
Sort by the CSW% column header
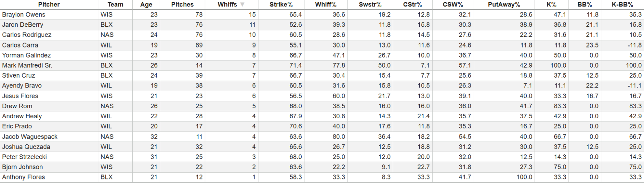coord(453,5)
